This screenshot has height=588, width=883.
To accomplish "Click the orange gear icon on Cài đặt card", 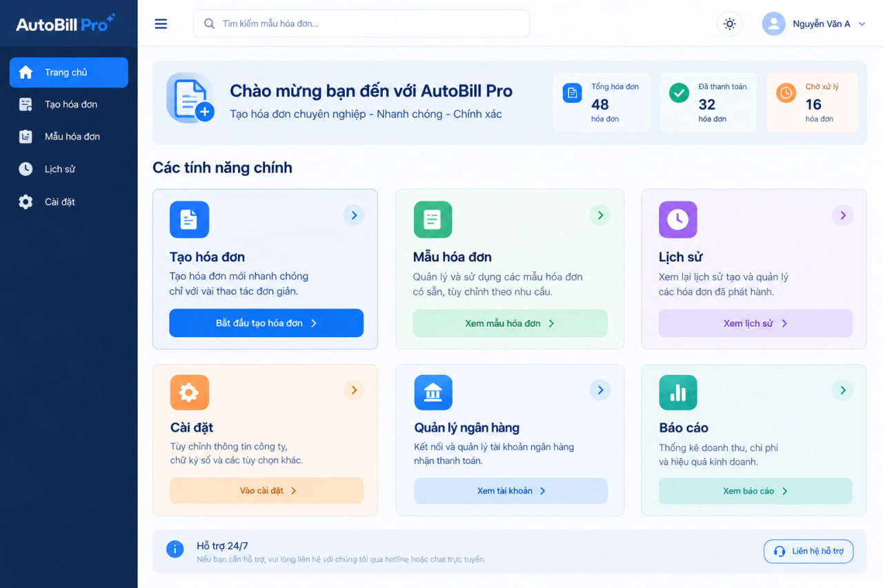I will (189, 393).
